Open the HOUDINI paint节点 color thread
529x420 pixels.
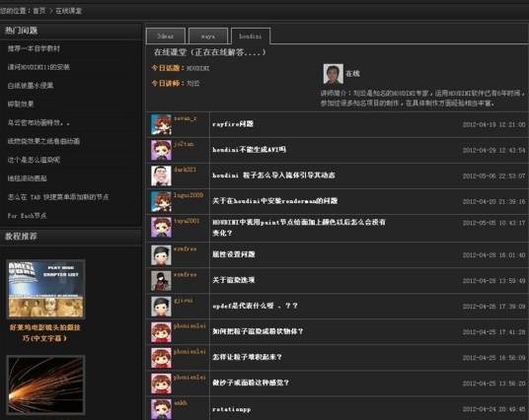[x=299, y=227]
